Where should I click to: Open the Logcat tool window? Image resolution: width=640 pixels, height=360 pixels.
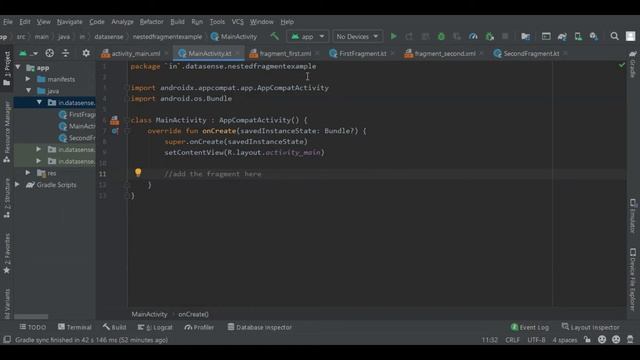[x=155, y=327]
